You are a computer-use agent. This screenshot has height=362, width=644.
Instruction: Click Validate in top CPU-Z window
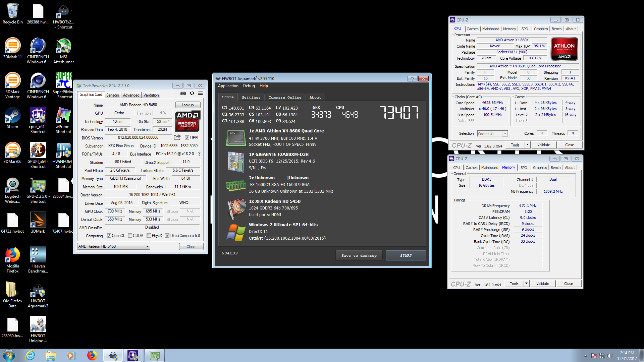tap(544, 145)
